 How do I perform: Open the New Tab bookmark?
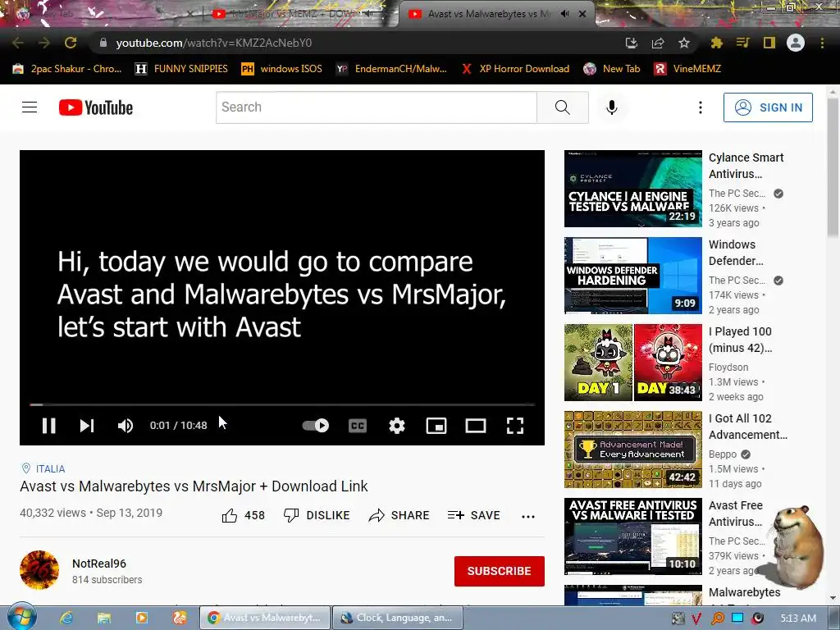tap(612, 69)
